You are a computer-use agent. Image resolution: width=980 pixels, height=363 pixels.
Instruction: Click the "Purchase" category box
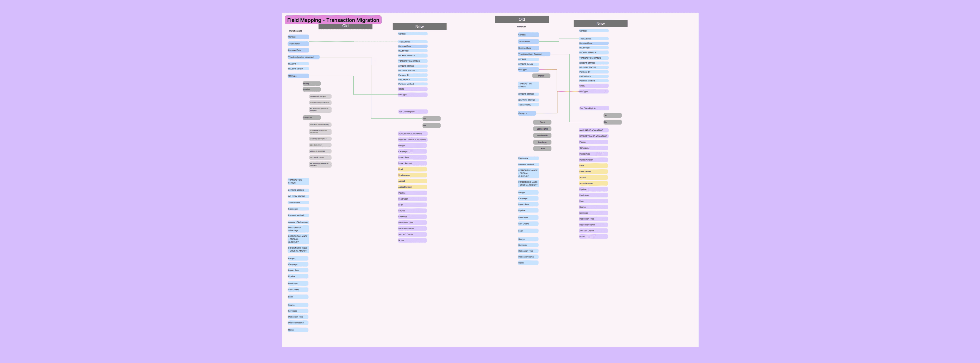[542, 142]
